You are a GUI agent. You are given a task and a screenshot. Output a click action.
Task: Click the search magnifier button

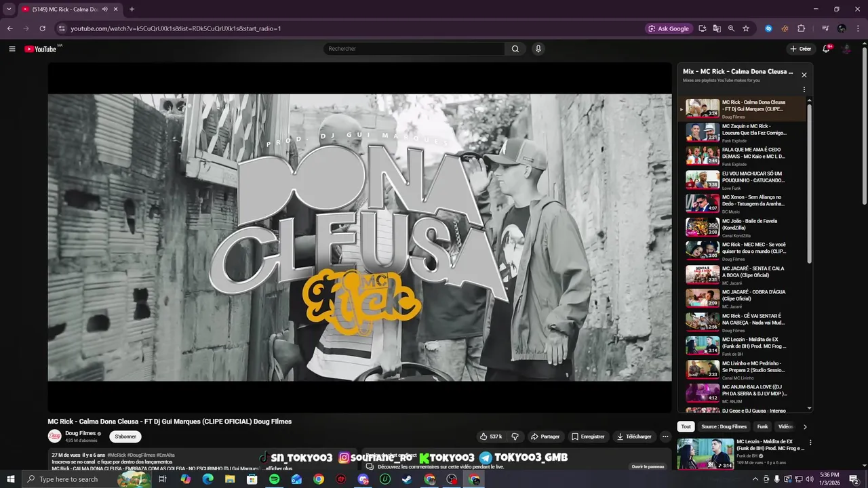[515, 49]
